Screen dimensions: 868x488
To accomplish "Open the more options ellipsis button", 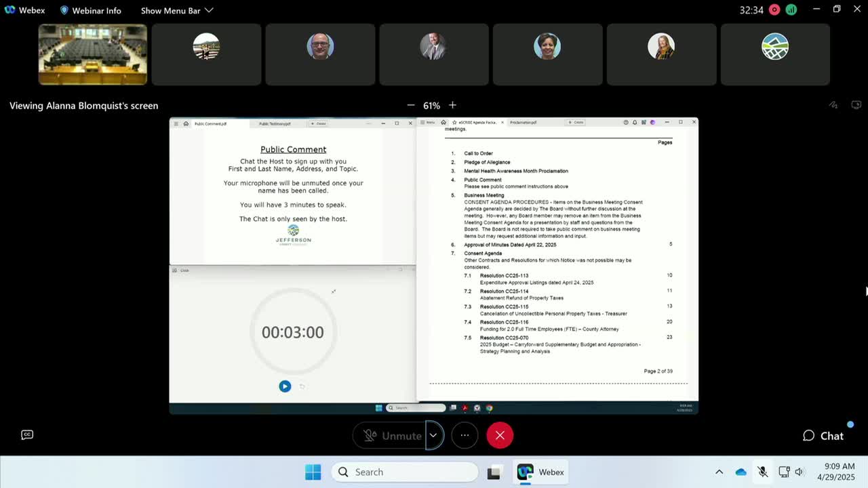I will (465, 435).
